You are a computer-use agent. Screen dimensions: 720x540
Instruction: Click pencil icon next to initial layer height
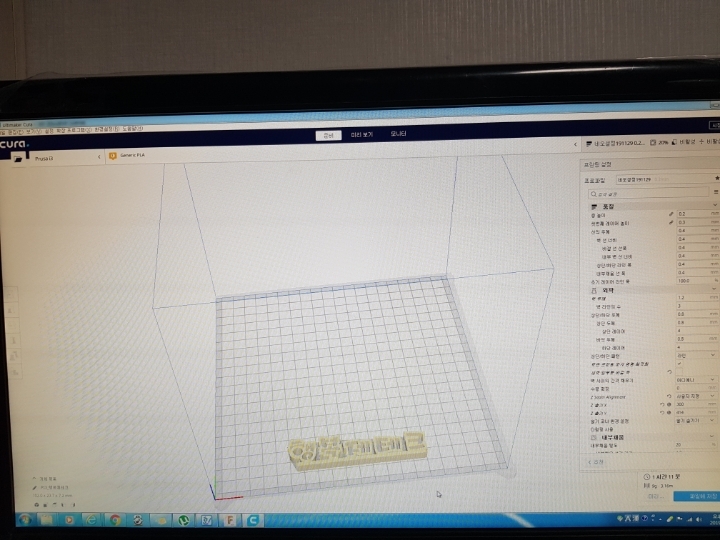click(x=671, y=222)
